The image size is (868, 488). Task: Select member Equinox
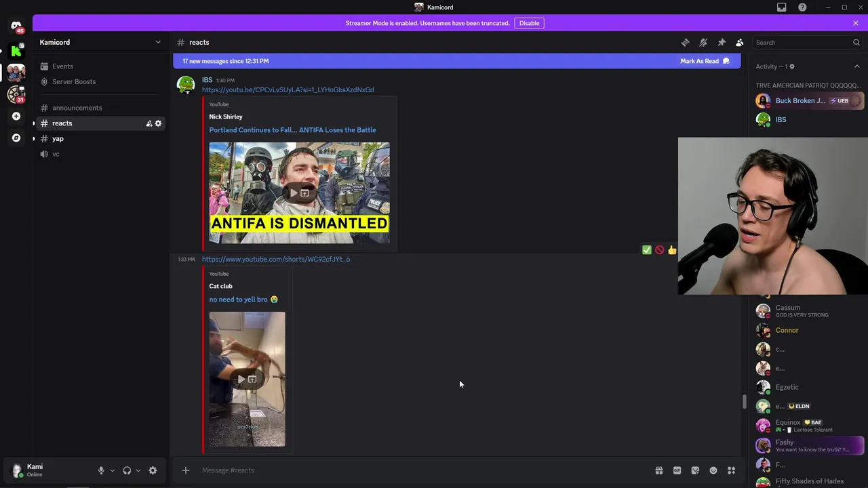(x=810, y=426)
